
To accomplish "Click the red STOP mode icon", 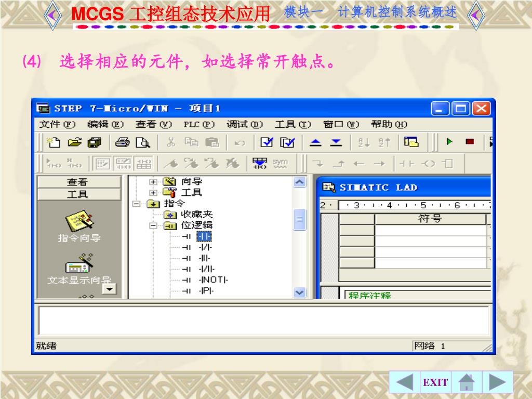I will point(470,141).
